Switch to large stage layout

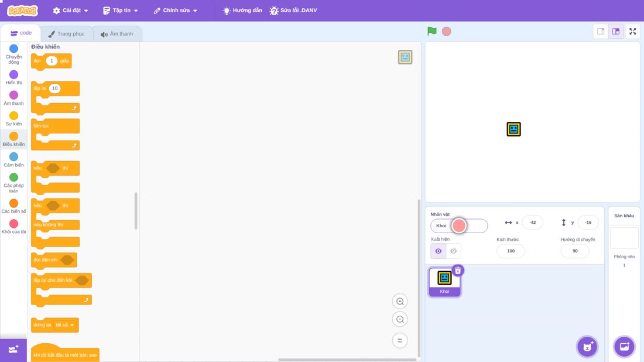(616, 31)
